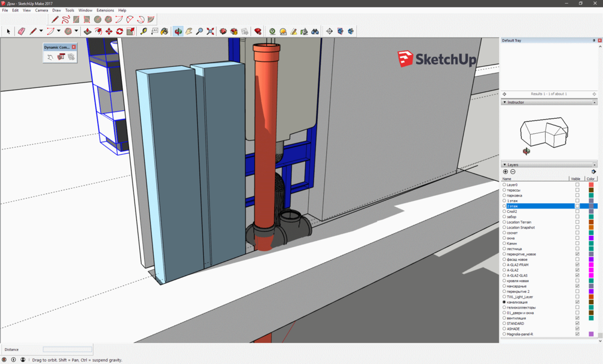Enable visibility for Layer0
Viewport: 603px width, 364px height.
pyautogui.click(x=577, y=185)
